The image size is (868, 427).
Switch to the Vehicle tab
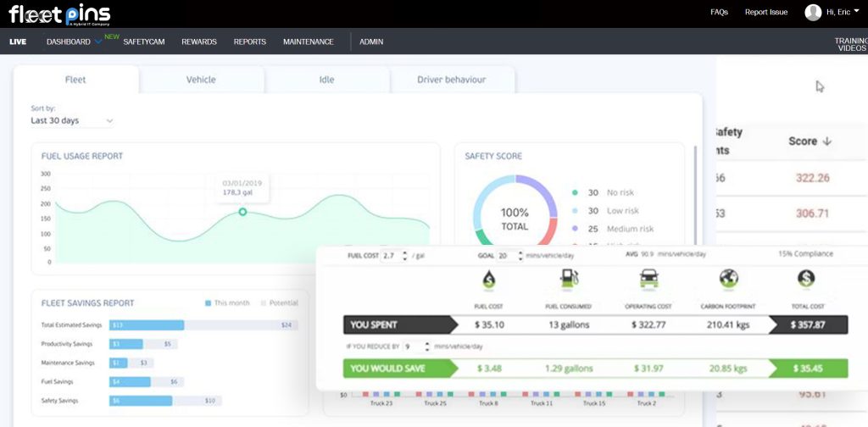point(201,80)
